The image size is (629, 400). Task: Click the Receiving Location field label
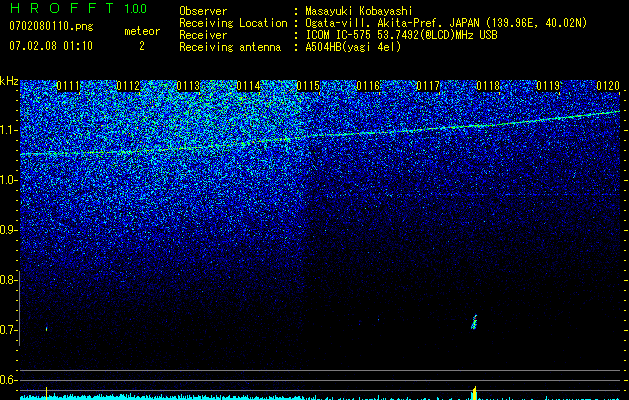pos(233,23)
